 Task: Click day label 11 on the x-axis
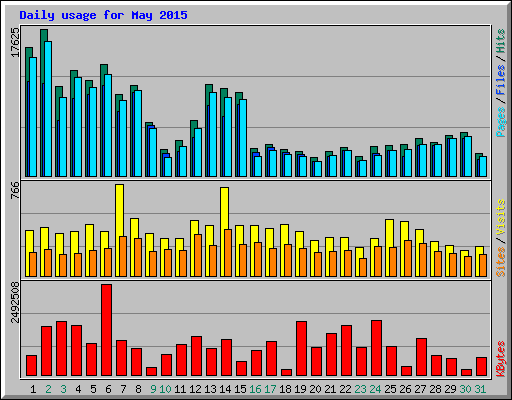tap(180, 389)
